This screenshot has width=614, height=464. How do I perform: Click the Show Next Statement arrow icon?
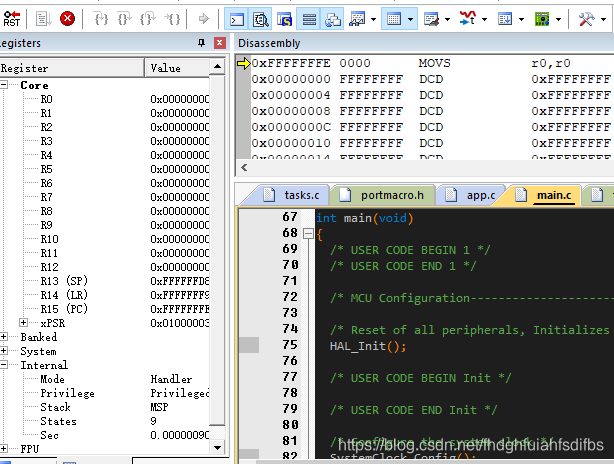pos(204,19)
